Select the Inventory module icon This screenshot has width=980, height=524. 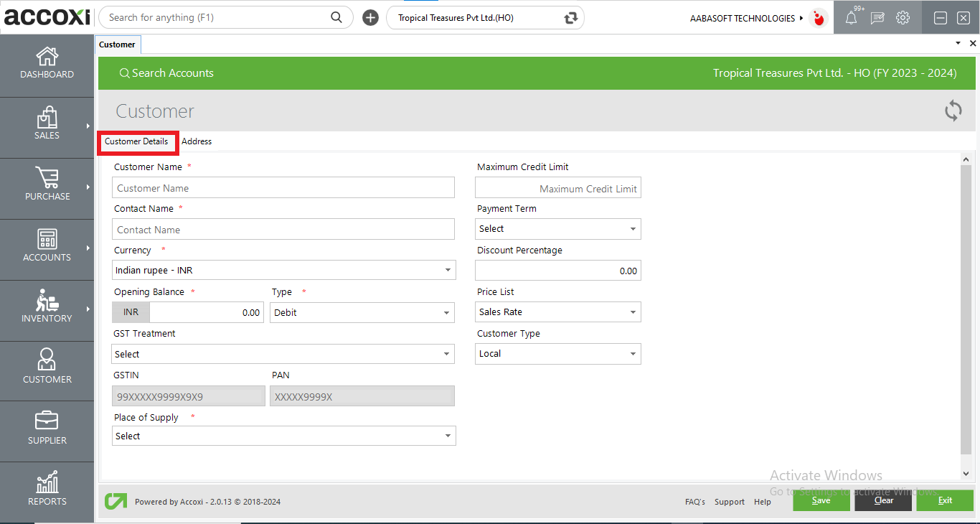click(47, 307)
